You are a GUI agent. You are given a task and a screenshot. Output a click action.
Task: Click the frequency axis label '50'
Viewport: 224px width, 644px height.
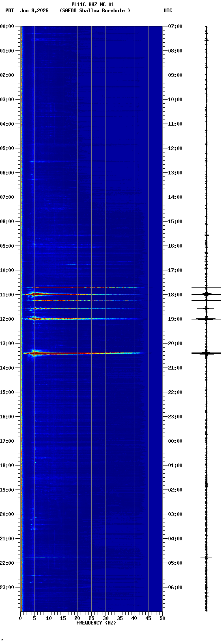pos(162,618)
